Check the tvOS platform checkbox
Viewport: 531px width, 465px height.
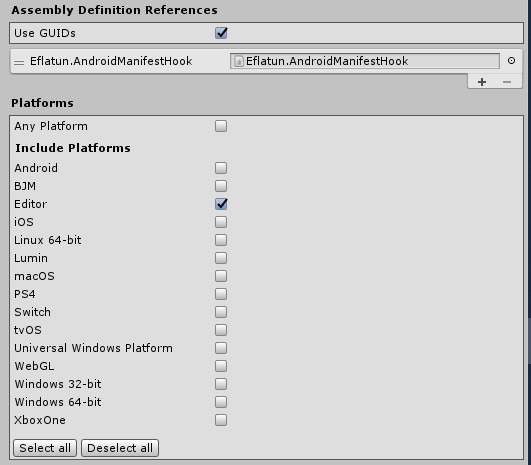pos(221,330)
